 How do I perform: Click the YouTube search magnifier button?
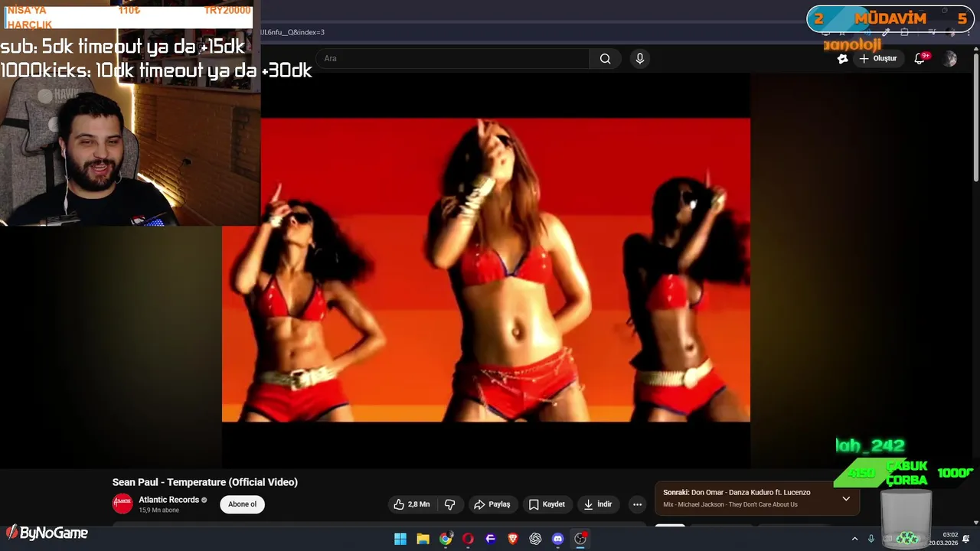tap(605, 59)
